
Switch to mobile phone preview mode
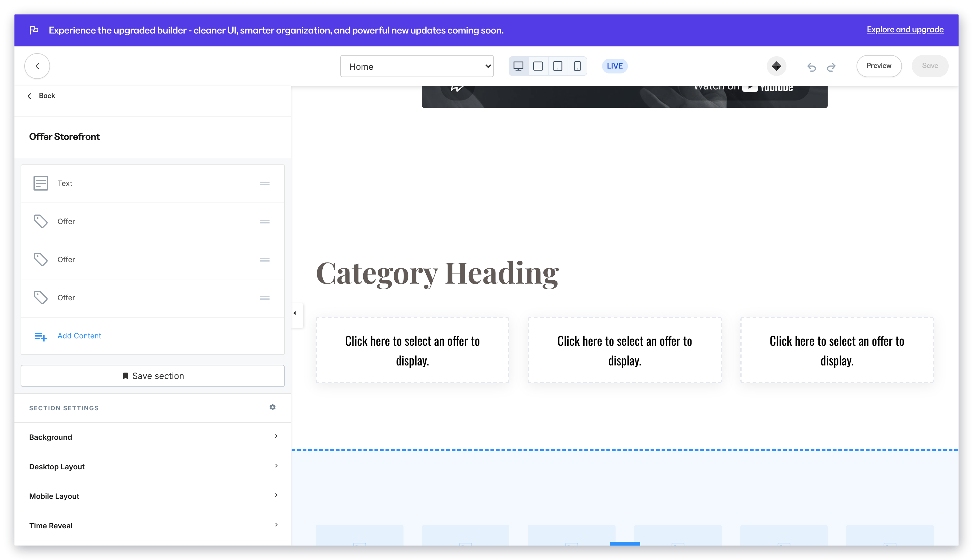[x=577, y=66]
